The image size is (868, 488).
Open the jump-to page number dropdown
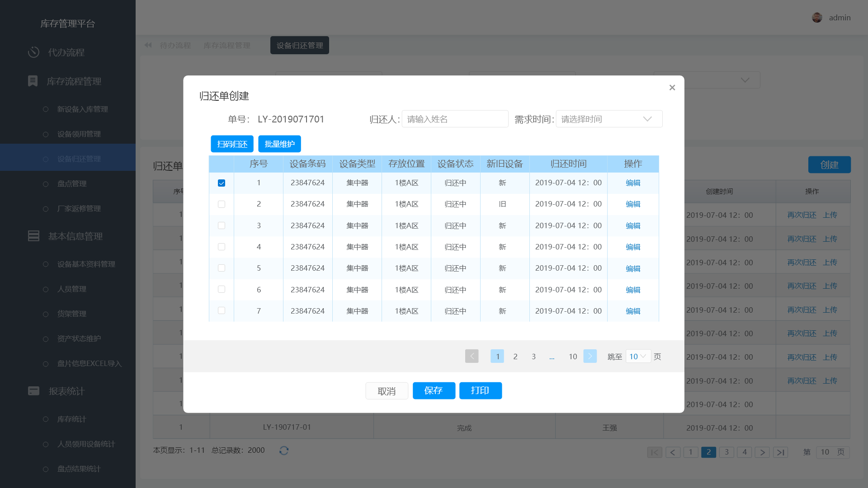point(638,356)
